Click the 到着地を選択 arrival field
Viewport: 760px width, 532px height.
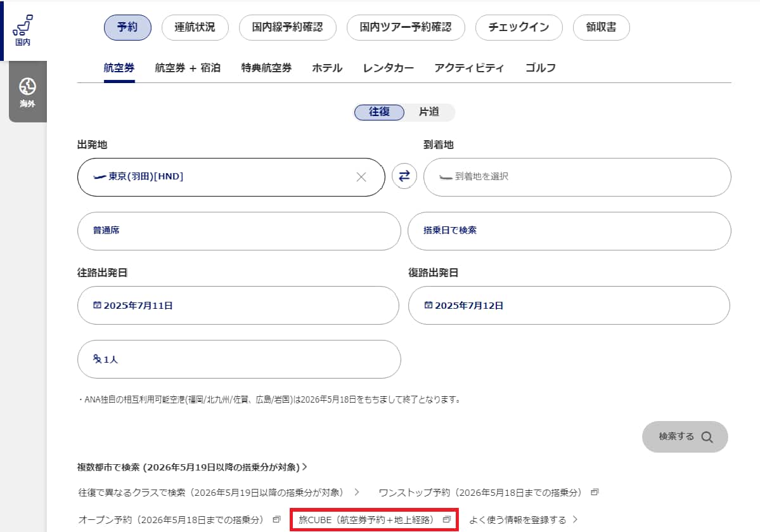[x=577, y=177]
